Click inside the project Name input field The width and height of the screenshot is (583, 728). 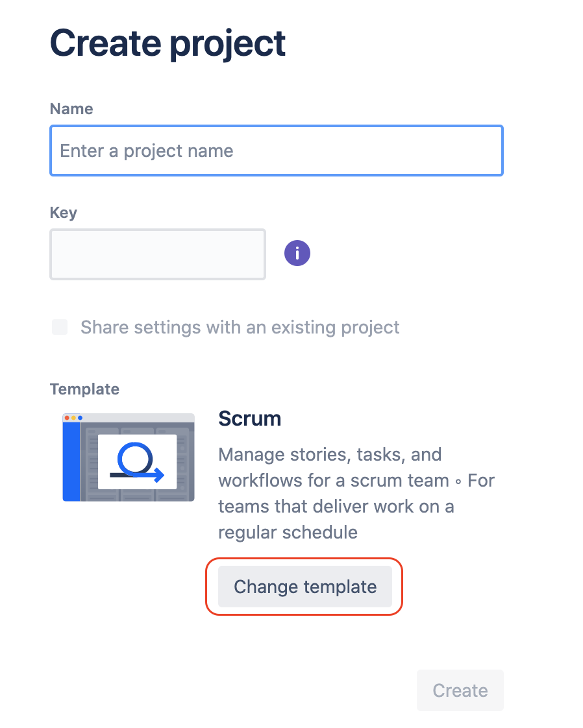pyautogui.click(x=276, y=150)
